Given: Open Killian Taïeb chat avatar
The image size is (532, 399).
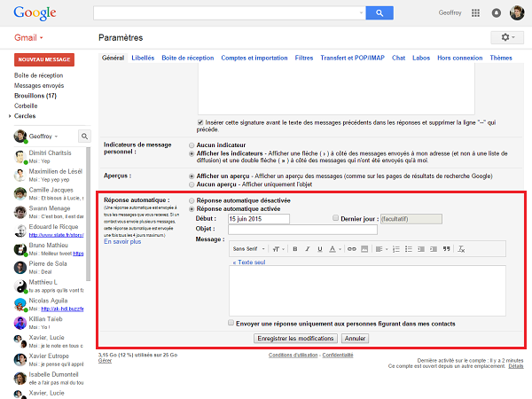Looking at the screenshot, I should (x=20, y=323).
